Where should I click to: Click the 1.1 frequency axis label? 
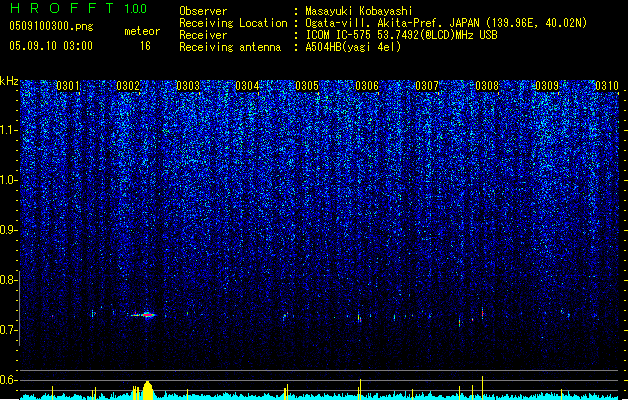[9, 130]
